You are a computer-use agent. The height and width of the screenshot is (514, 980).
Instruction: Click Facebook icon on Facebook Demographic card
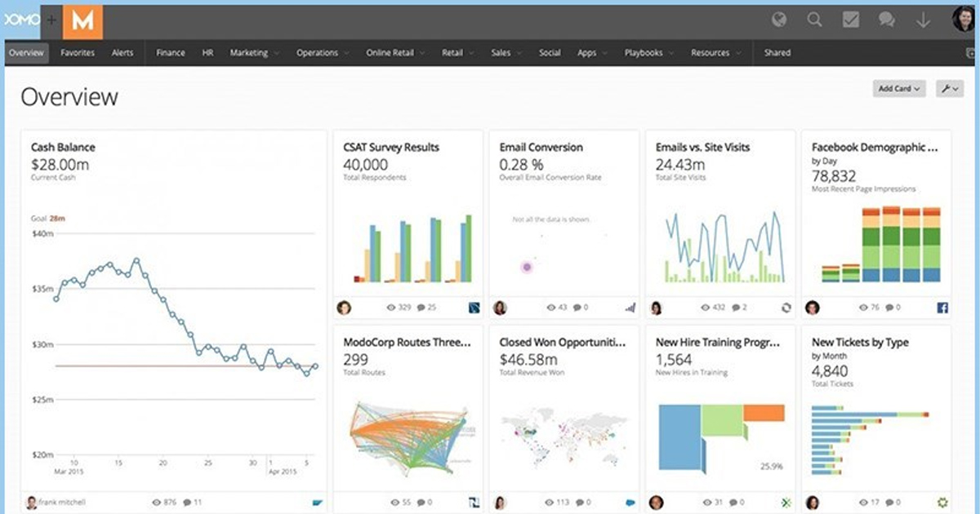pos(942,308)
